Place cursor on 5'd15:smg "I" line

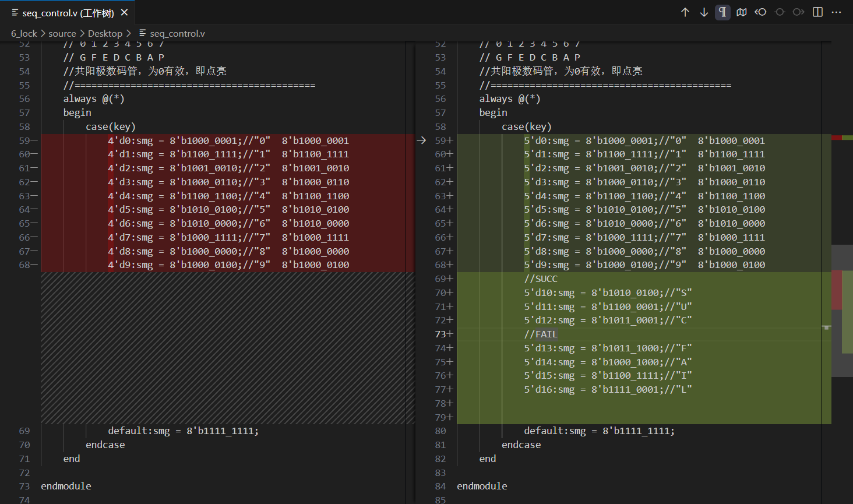(x=608, y=376)
